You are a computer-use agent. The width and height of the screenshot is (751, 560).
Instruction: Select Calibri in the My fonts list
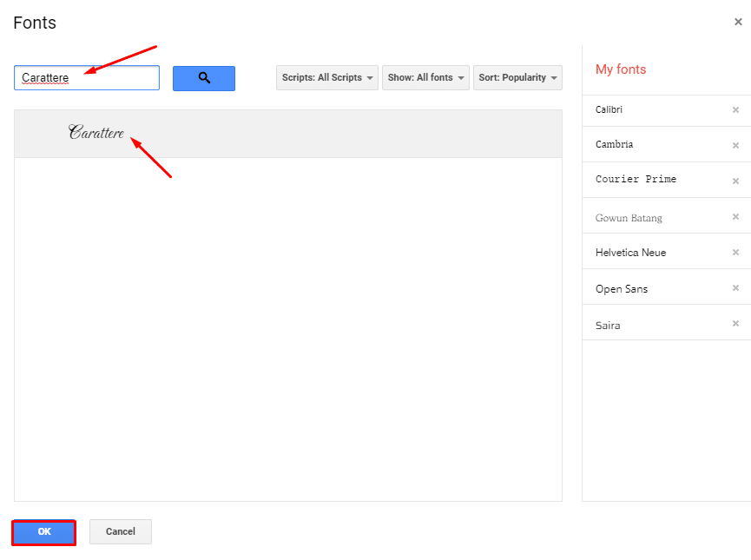pos(610,110)
